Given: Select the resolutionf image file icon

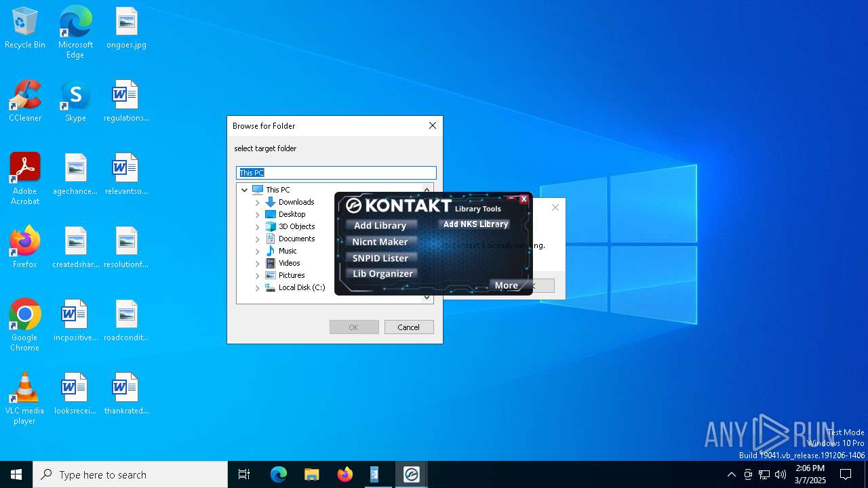Looking at the screenshot, I should pyautogui.click(x=126, y=248).
